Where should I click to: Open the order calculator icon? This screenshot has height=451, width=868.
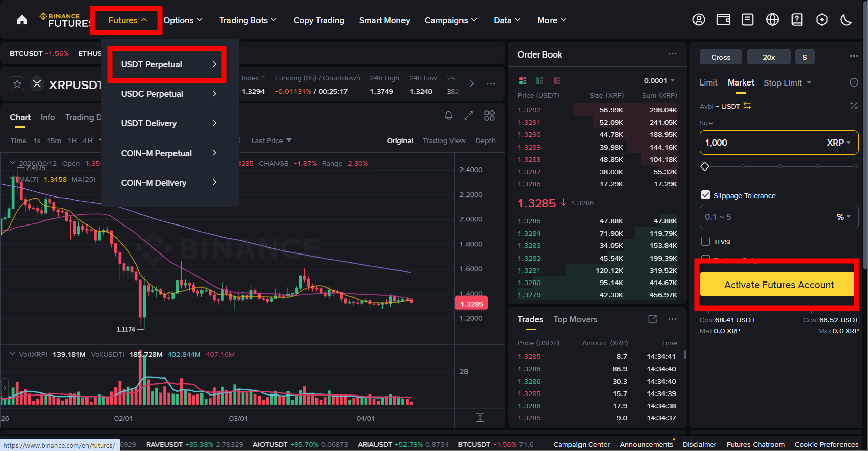tap(853, 106)
